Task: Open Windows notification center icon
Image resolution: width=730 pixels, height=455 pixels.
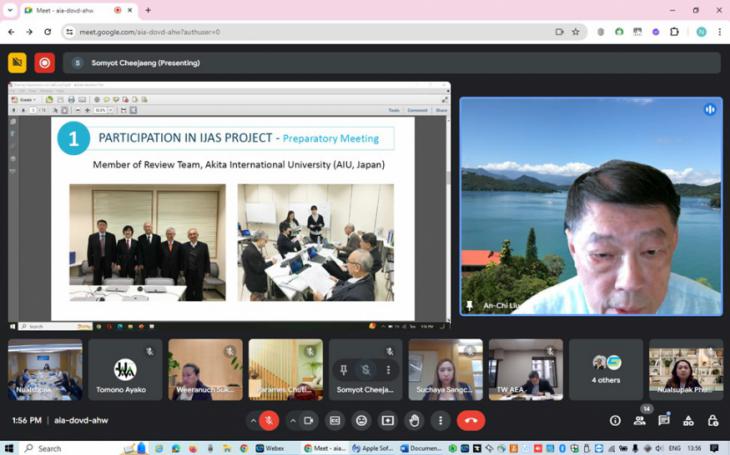Action: click(714, 448)
